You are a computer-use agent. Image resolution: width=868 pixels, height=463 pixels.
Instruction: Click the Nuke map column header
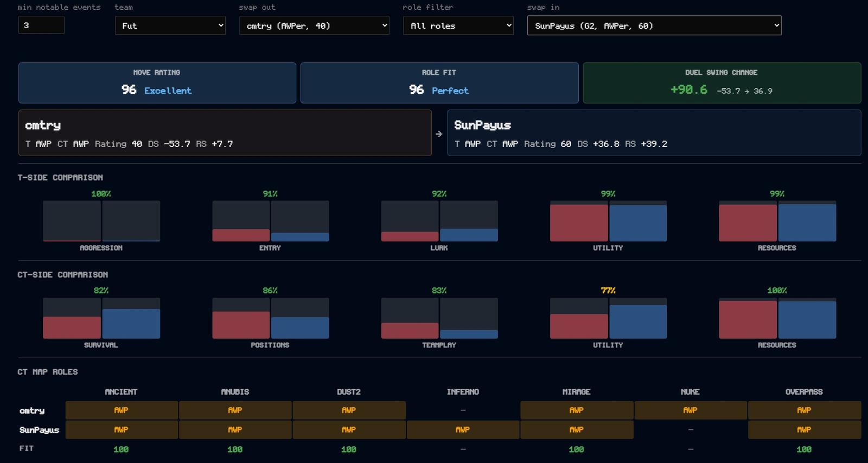(690, 391)
